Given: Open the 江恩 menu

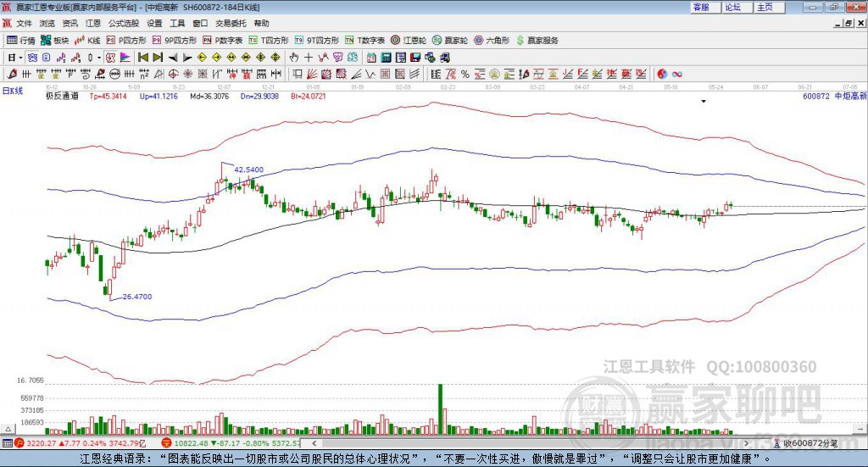Looking at the screenshot, I should coord(93,23).
